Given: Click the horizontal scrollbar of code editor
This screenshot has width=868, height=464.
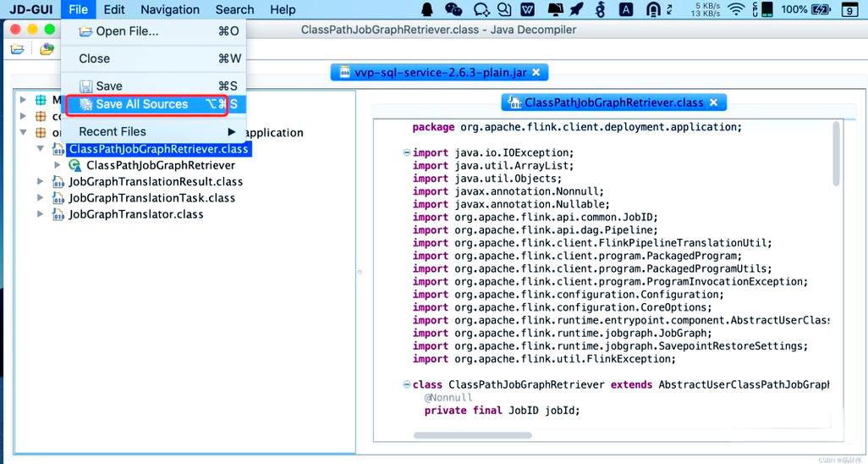Looking at the screenshot, I should point(473,436).
